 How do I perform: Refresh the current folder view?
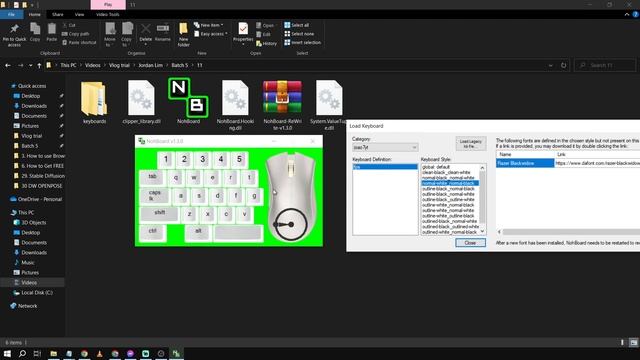(563, 65)
